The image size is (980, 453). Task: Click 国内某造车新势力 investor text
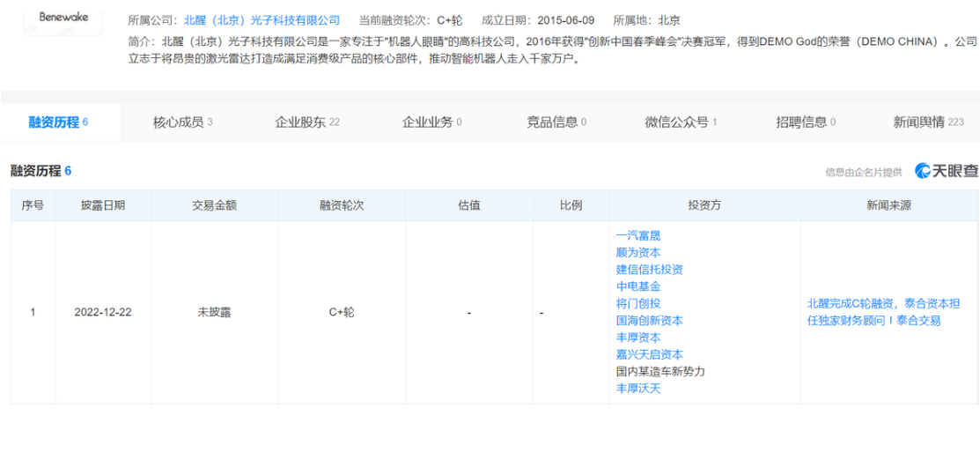tap(660, 371)
